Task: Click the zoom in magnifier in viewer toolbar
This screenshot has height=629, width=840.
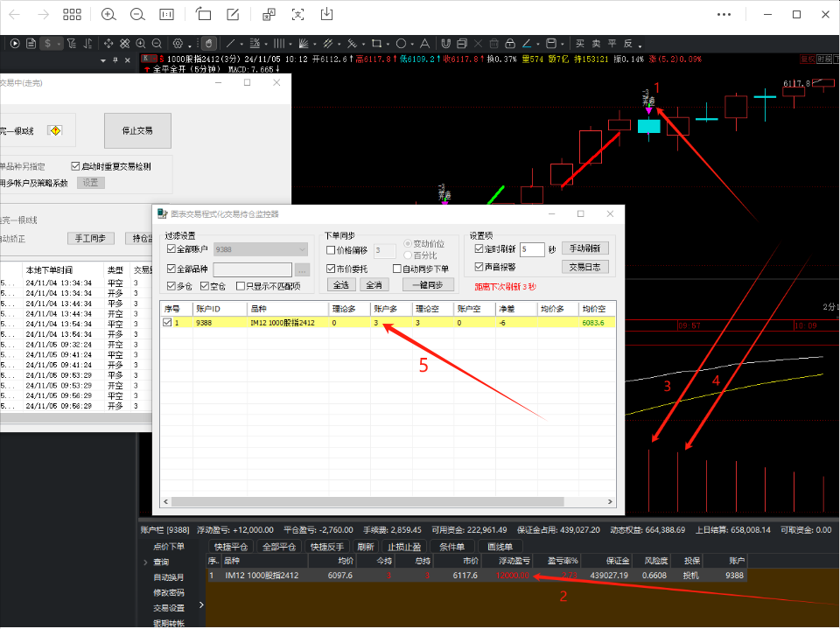Action: (x=108, y=15)
